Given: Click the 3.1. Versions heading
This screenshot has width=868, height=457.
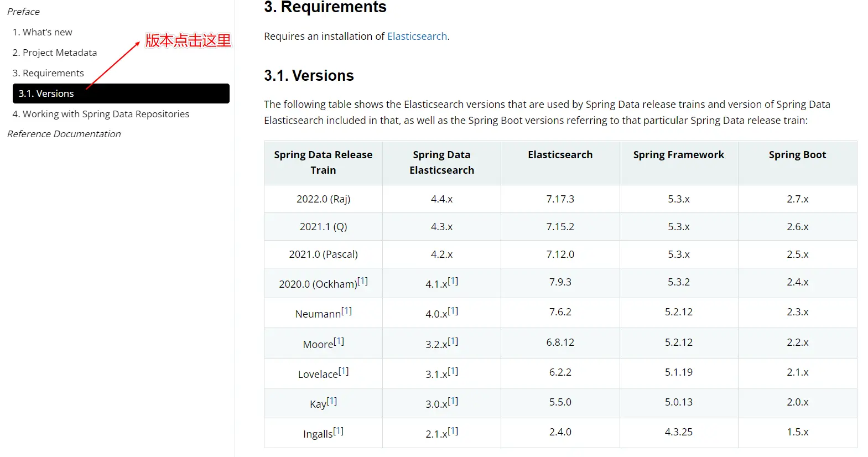Looking at the screenshot, I should coord(309,76).
